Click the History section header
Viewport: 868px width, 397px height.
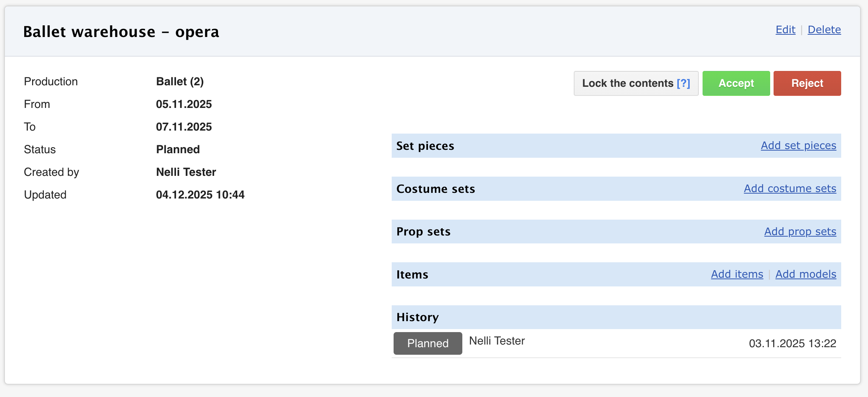point(417,317)
